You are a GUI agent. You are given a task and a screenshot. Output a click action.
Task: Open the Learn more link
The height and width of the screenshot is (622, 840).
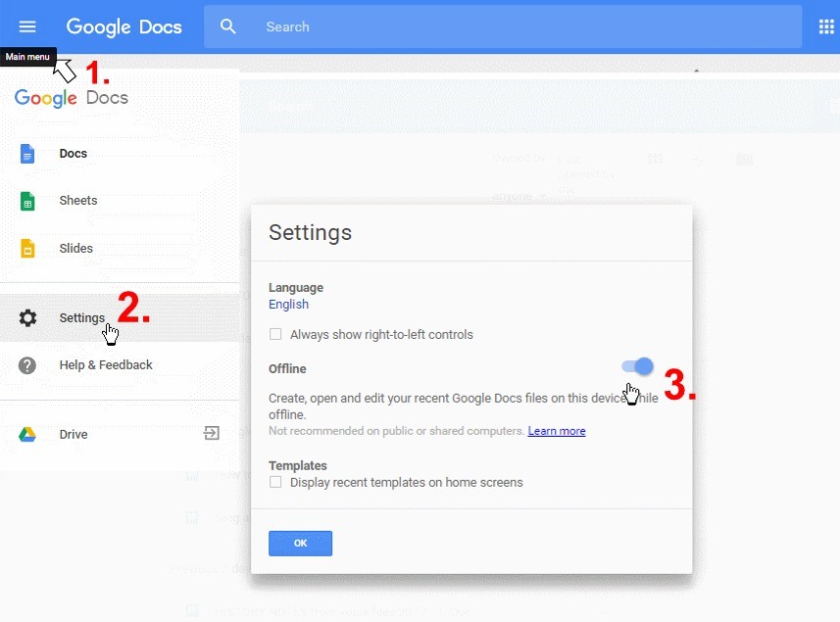click(557, 431)
